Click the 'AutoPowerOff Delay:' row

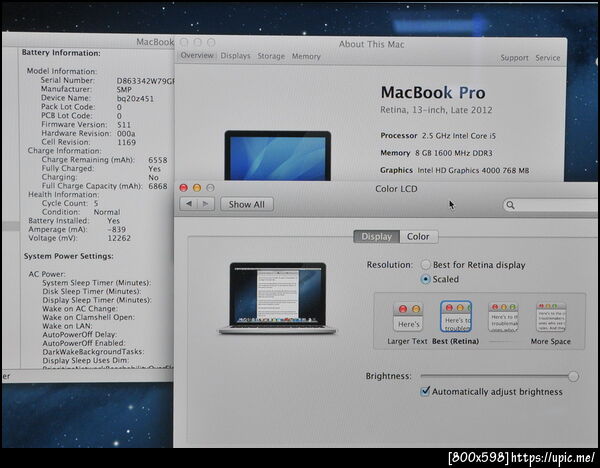tap(80, 334)
